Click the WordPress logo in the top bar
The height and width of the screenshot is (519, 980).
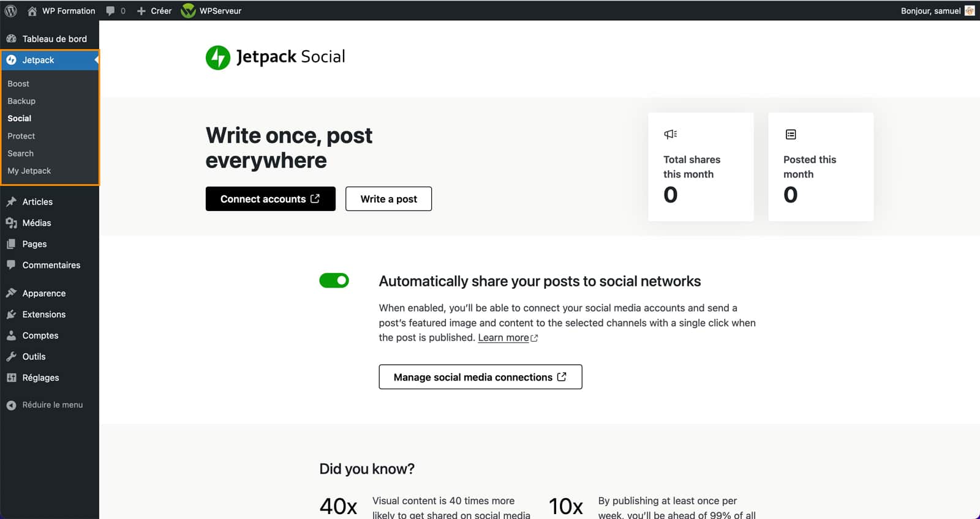tap(10, 10)
